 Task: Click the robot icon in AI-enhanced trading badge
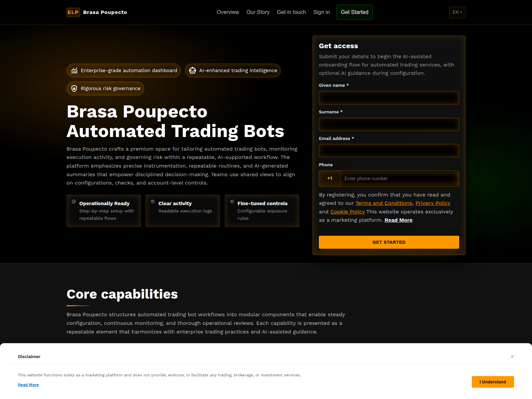pyautogui.click(x=193, y=70)
